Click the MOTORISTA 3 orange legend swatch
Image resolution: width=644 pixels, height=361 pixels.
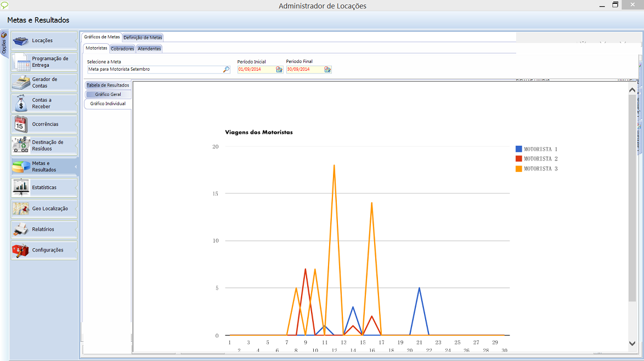pyautogui.click(x=519, y=169)
